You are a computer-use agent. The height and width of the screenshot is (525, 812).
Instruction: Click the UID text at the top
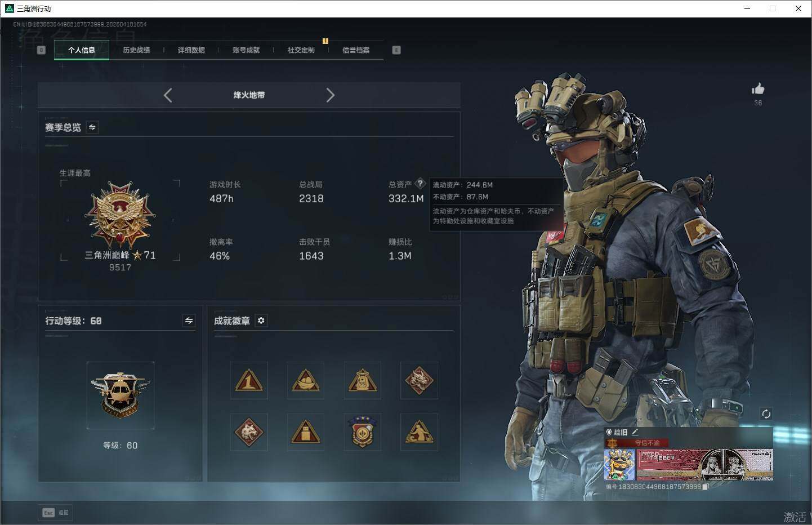point(79,24)
